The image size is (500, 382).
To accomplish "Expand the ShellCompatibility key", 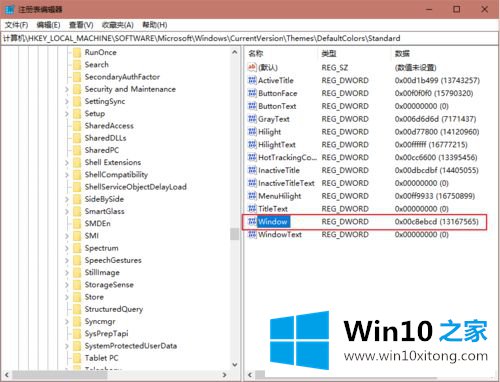I will pos(67,175).
